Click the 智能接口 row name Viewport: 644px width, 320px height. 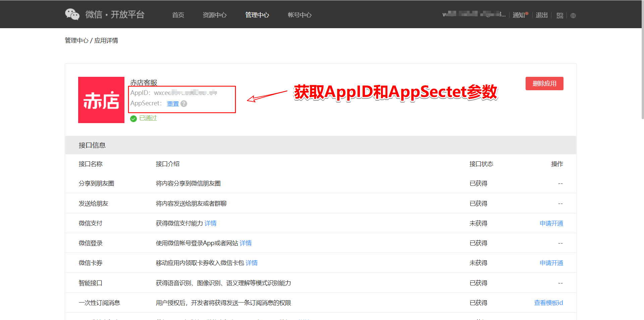point(91,283)
